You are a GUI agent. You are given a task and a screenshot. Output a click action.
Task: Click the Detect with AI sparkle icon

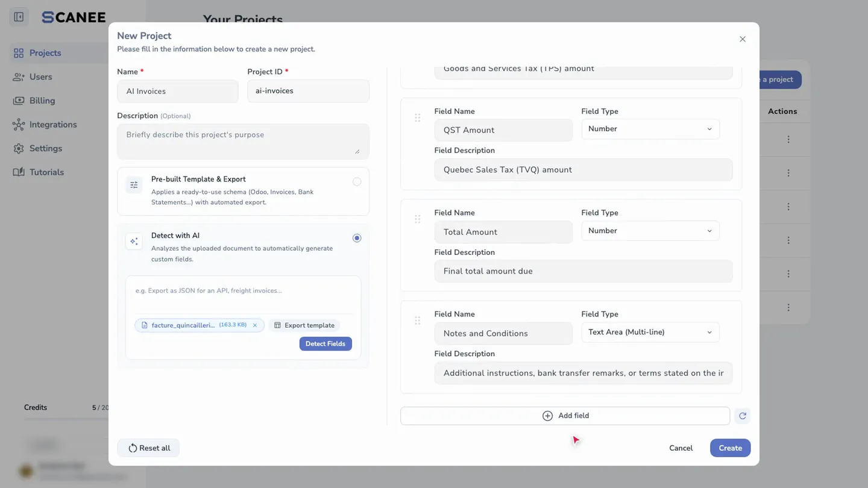[x=134, y=241]
